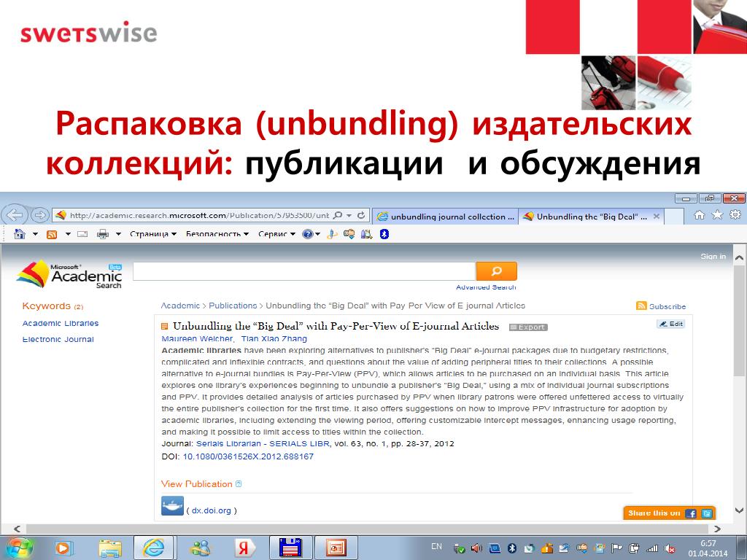Screen dimensions: 747x560
Task: Expand the Help dropdown arrow
Action: tap(318, 234)
